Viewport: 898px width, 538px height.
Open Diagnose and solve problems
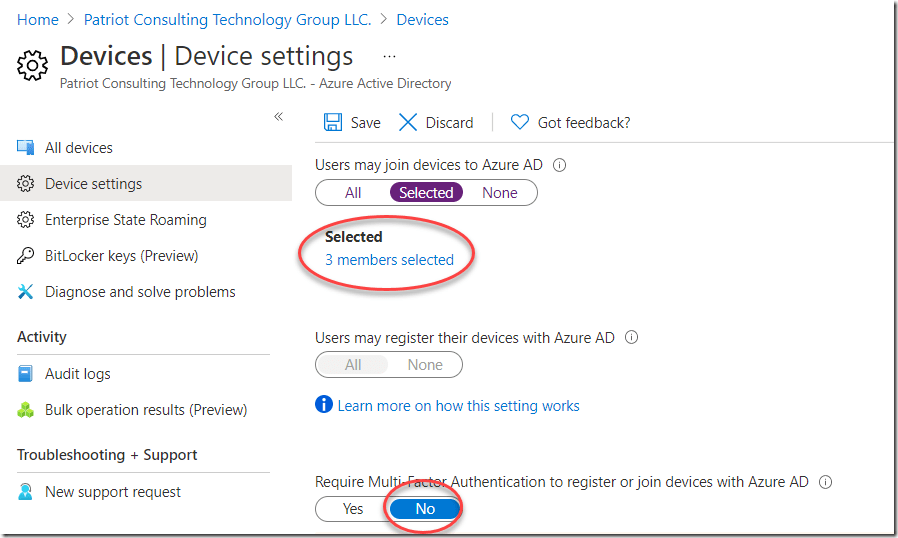click(x=140, y=292)
